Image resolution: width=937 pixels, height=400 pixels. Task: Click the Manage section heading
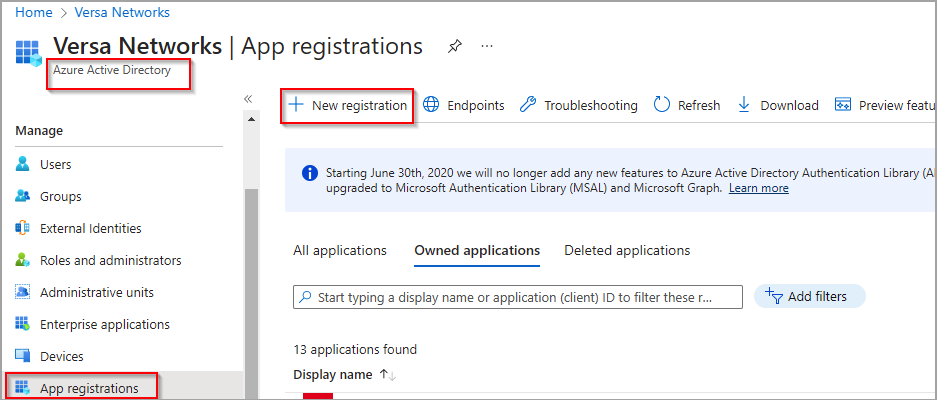pos(39,130)
